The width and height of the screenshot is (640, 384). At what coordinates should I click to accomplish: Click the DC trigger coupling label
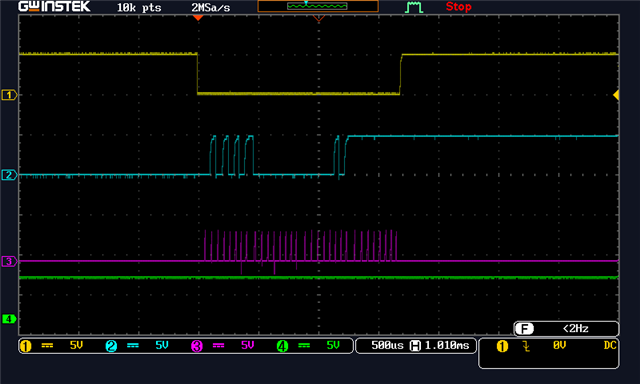point(610,346)
